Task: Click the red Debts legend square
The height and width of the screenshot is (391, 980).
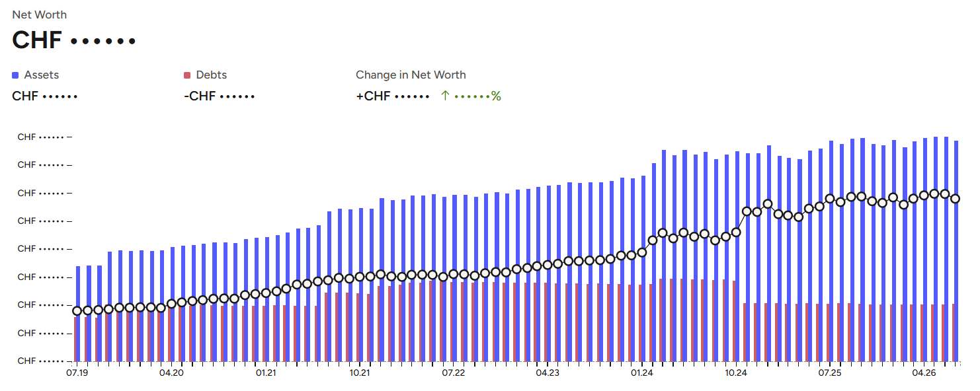Action: click(x=187, y=75)
